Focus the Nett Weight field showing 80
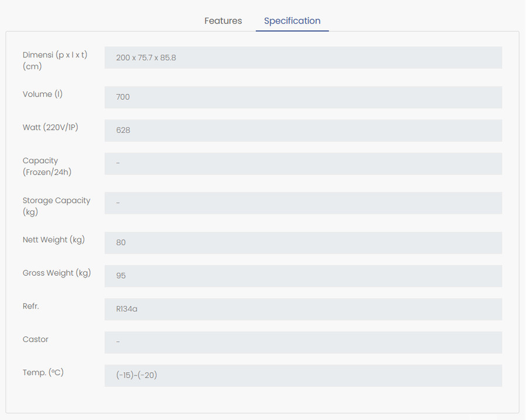 coord(303,242)
